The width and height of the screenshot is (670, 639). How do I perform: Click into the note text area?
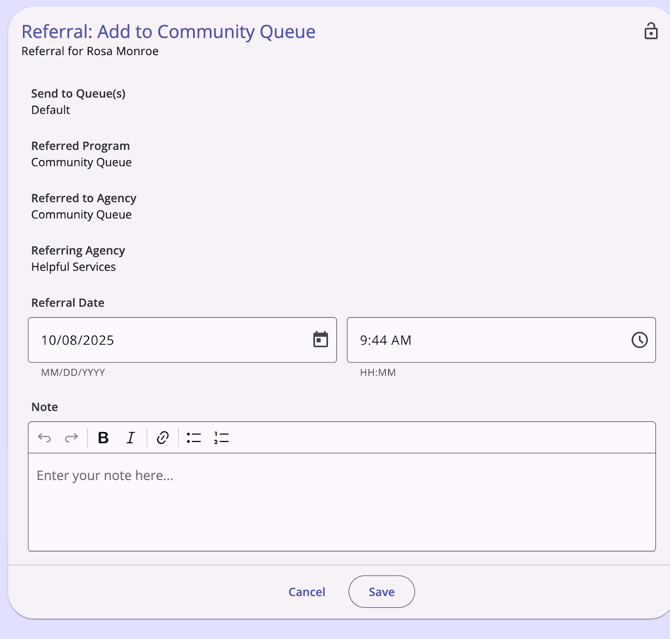tap(341, 505)
